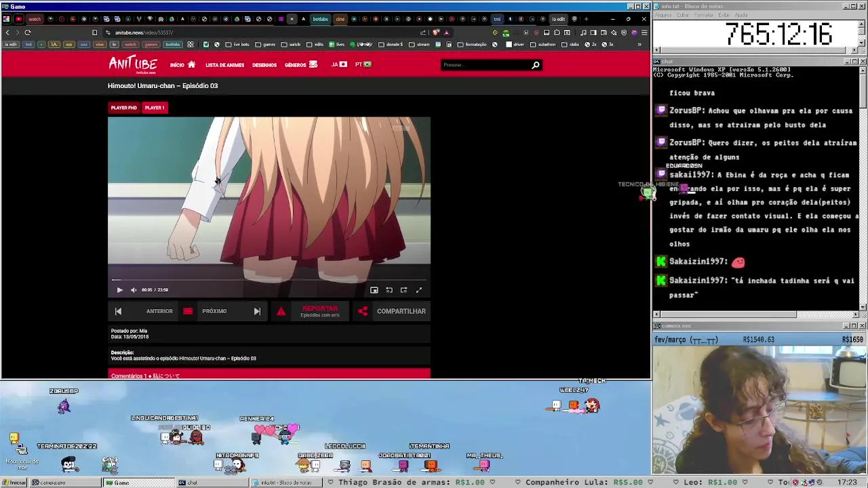This screenshot has height=488, width=868.
Task: Click the browser reload button
Action: (x=28, y=33)
